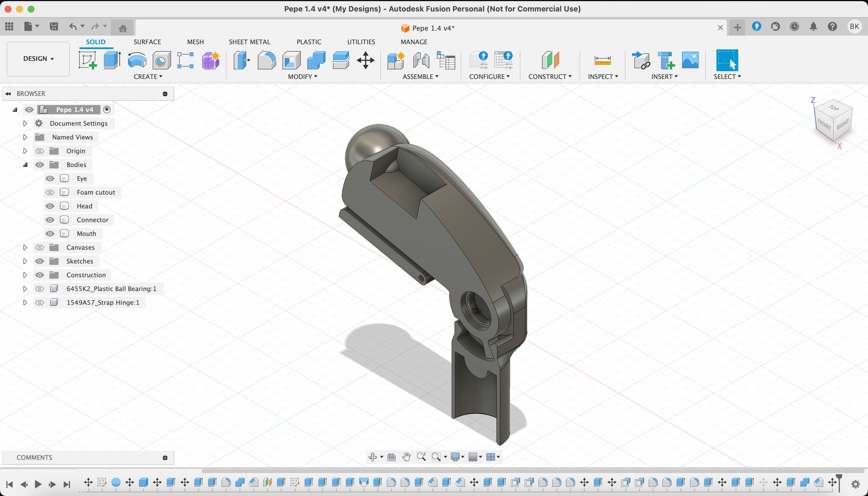The width and height of the screenshot is (868, 496).
Task: Hide the Eye body
Action: tap(50, 178)
